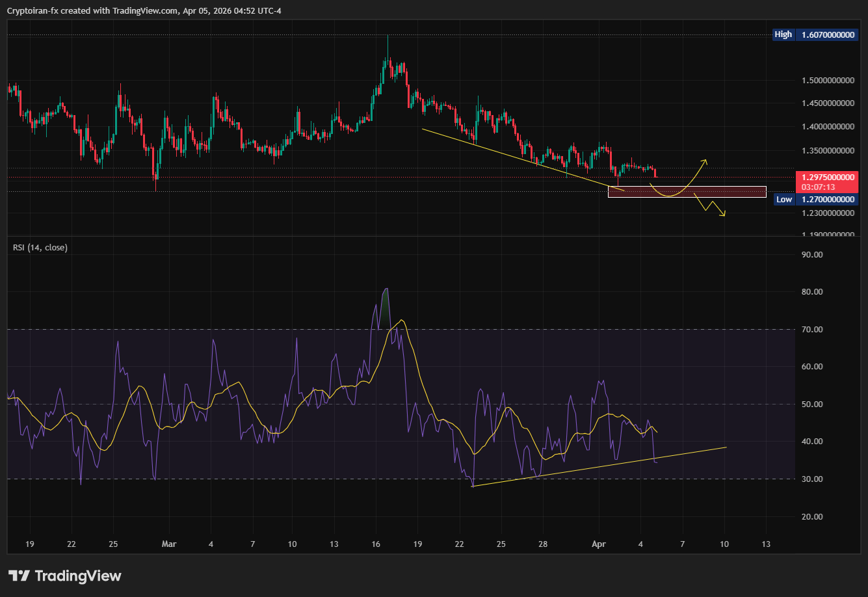Click the 1.6070000000 high price tag
Image resolution: width=868 pixels, height=597 pixels.
pyautogui.click(x=828, y=34)
